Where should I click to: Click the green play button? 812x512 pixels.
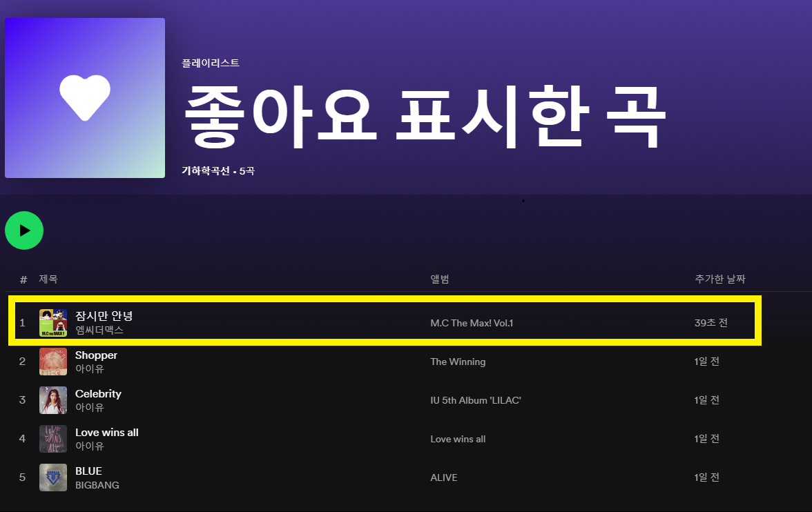(x=23, y=230)
